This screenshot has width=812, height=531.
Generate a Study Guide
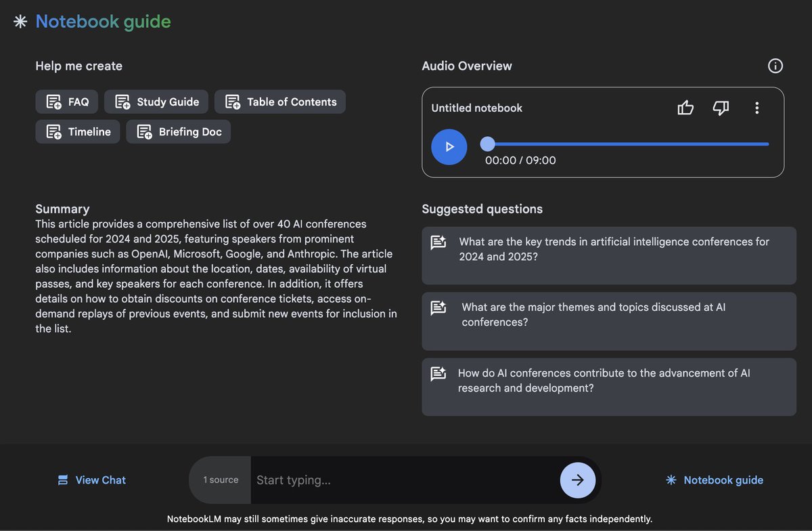click(156, 102)
